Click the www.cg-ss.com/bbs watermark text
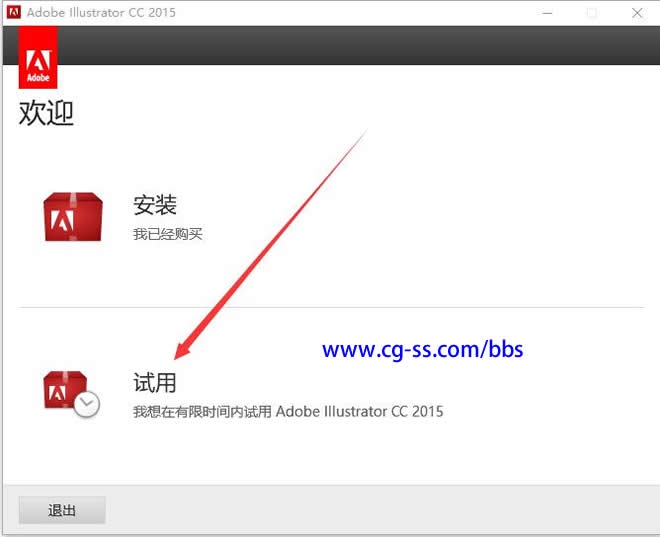Viewport: 660px width, 537px height. 422,350
